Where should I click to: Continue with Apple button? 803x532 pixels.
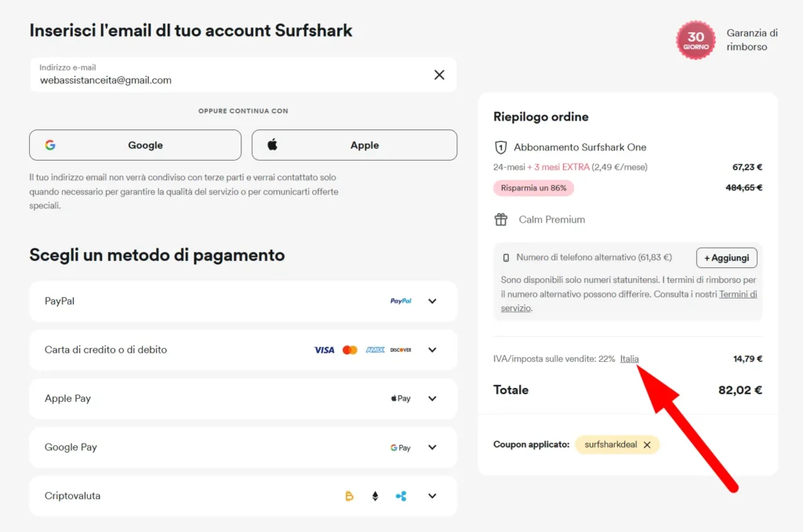pyautogui.click(x=354, y=145)
